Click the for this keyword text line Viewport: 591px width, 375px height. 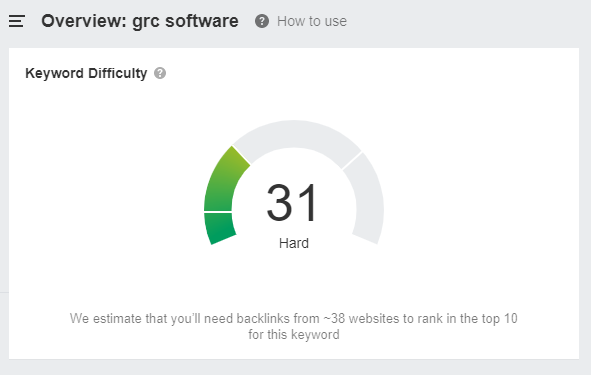tap(294, 334)
